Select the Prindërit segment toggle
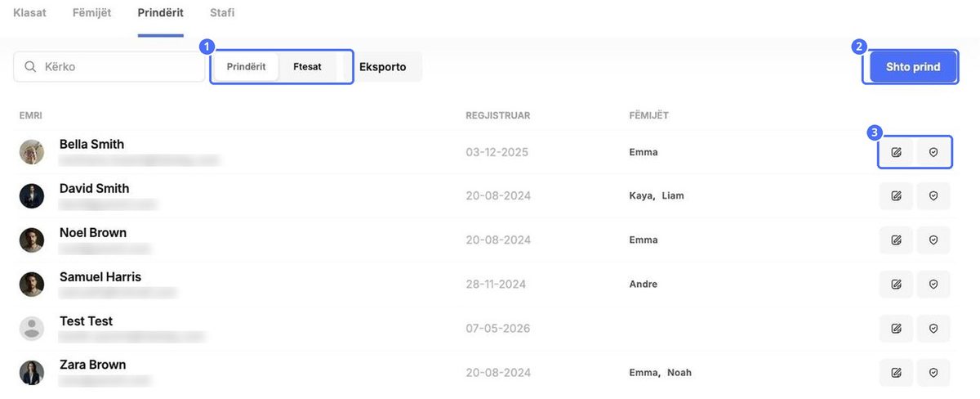Image resolution: width=980 pixels, height=399 pixels. (246, 67)
